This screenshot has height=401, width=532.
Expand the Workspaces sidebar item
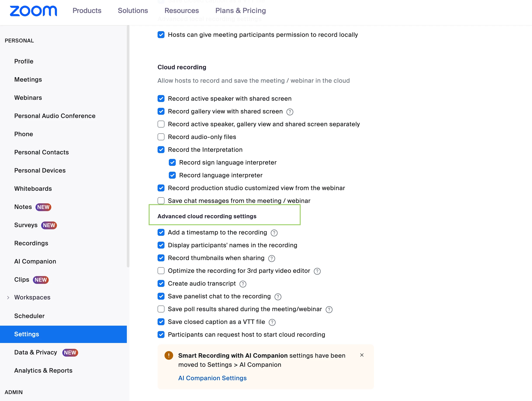tap(8, 298)
